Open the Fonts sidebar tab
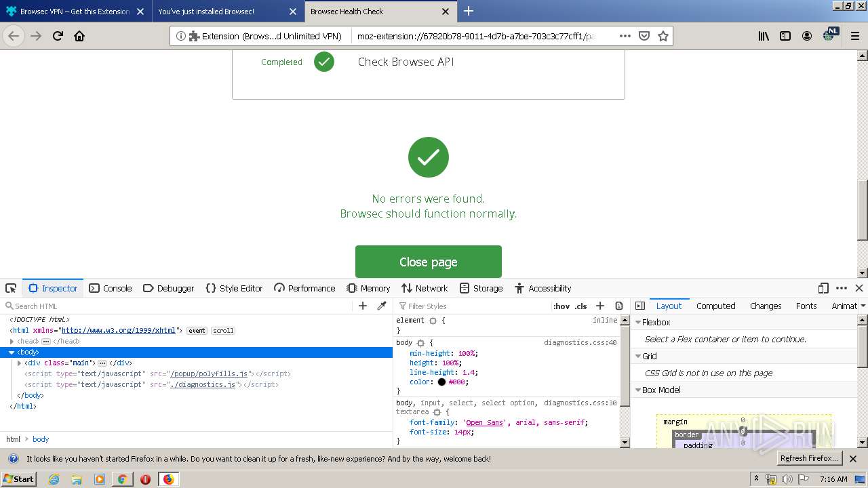Viewport: 868px width, 488px height. (806, 306)
